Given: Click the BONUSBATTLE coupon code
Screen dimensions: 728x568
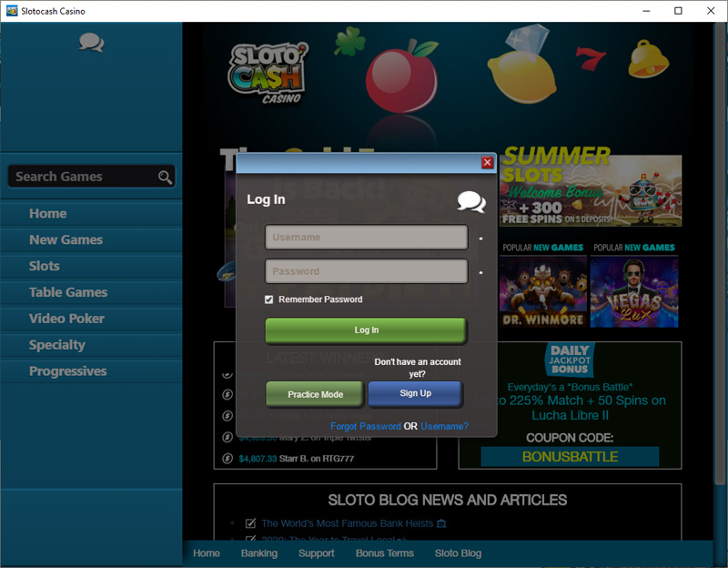Looking at the screenshot, I should 570,457.
